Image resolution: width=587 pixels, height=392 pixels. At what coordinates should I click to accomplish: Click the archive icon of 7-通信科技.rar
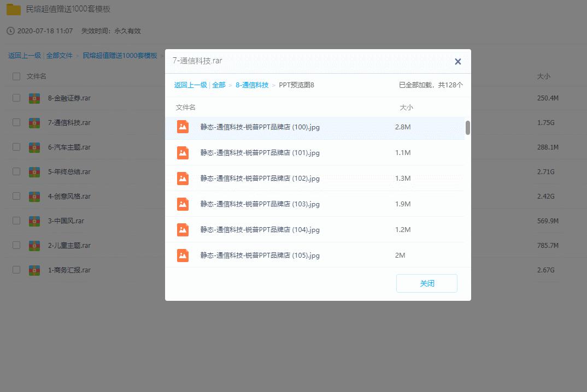click(x=33, y=123)
